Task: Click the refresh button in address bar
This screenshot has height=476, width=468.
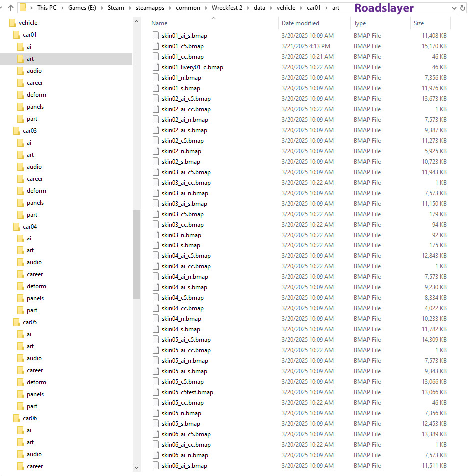Action: (463, 8)
